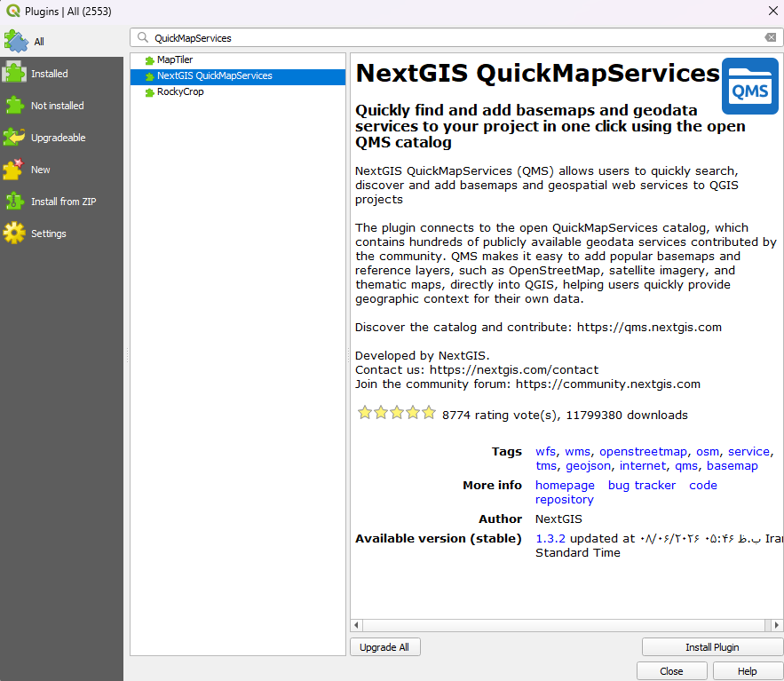The width and height of the screenshot is (784, 681).
Task: Click the horizontal scrollbar right arrow
Action: (x=777, y=625)
